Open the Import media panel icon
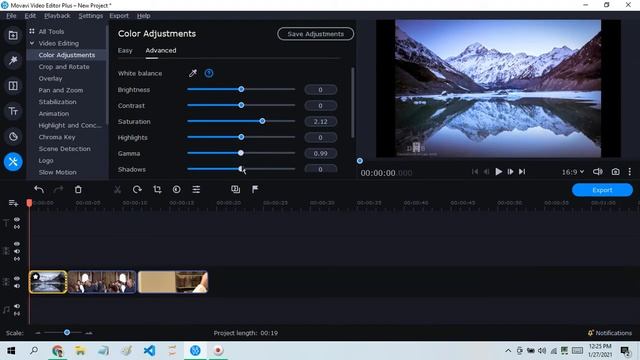This screenshot has height=360, width=640. [x=13, y=35]
